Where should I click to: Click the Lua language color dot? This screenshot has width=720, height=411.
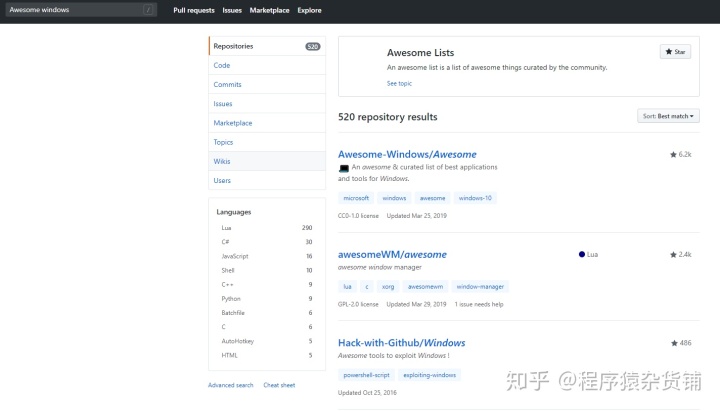[x=582, y=254]
